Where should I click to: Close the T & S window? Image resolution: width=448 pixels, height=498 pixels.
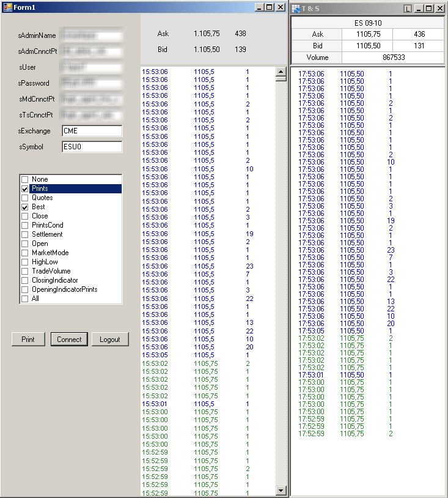(x=439, y=9)
